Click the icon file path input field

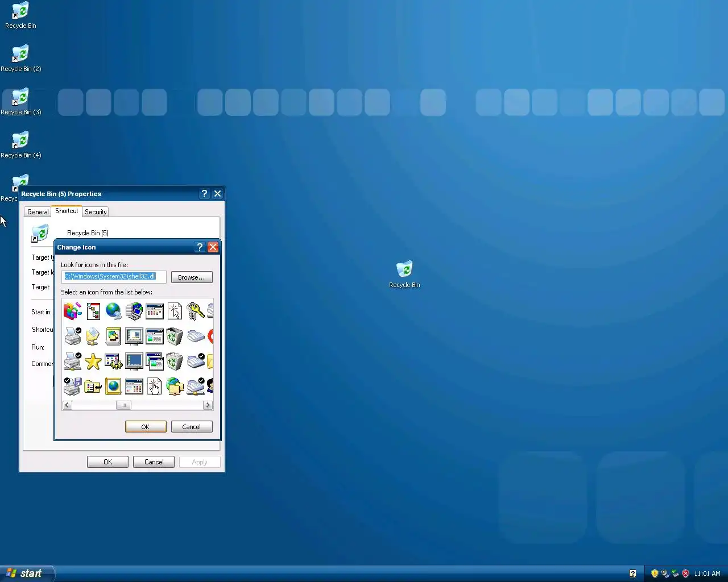click(x=114, y=277)
